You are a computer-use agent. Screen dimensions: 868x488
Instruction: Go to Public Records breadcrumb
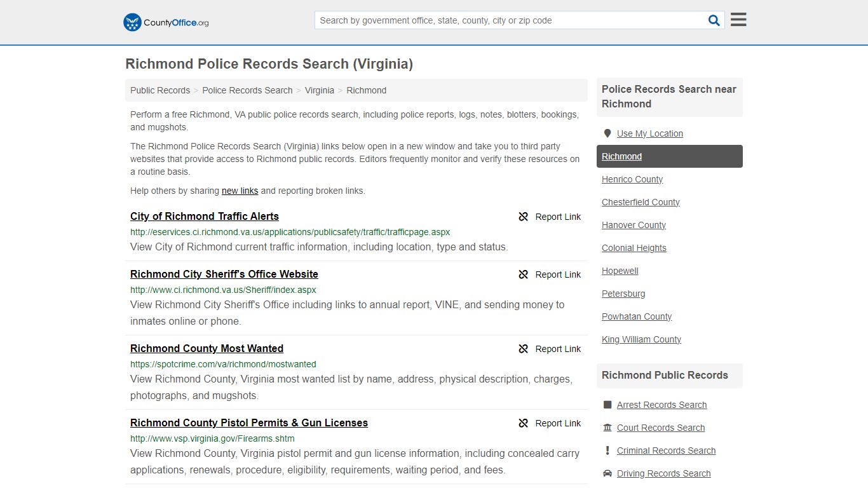[x=160, y=90]
